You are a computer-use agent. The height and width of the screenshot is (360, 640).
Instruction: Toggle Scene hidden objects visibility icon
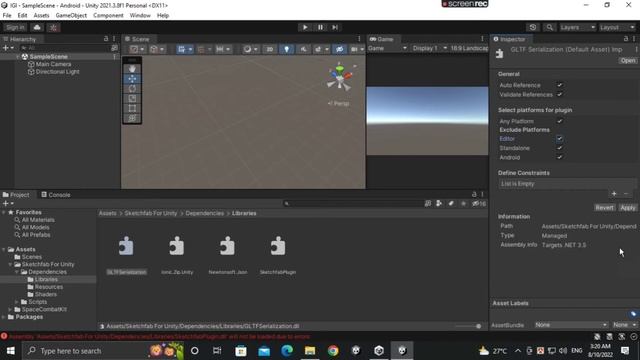click(x=339, y=49)
